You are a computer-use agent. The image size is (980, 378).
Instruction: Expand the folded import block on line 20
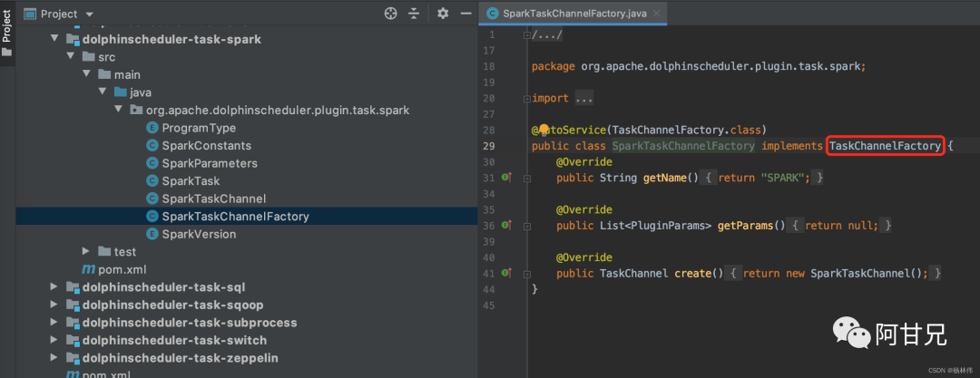tap(583, 99)
